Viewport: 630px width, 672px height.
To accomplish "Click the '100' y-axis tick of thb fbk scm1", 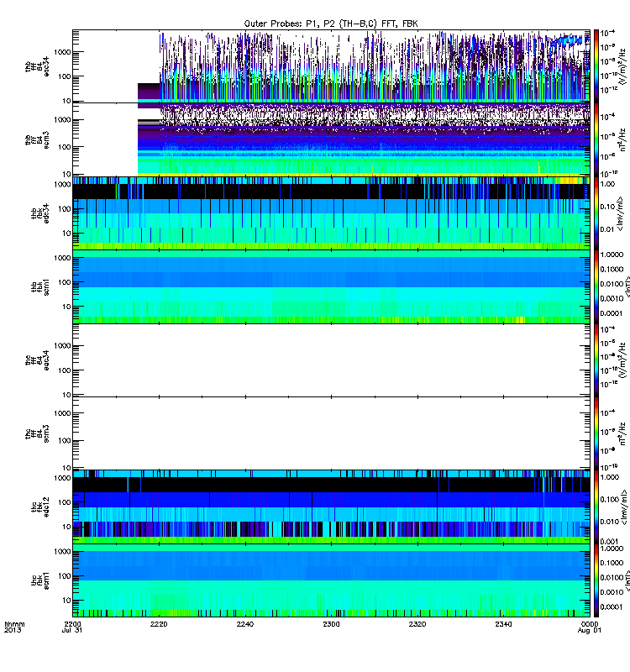I will pos(65,282).
